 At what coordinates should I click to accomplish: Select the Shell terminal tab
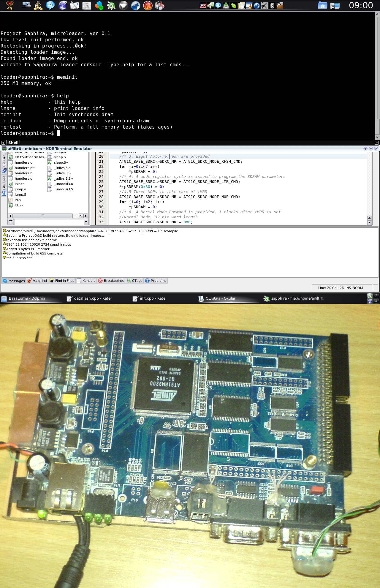point(13,143)
